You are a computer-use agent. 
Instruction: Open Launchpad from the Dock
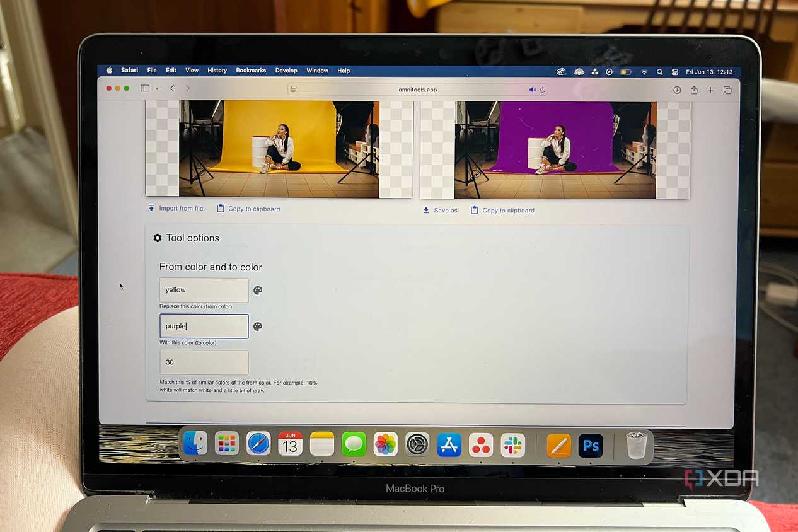click(226, 444)
